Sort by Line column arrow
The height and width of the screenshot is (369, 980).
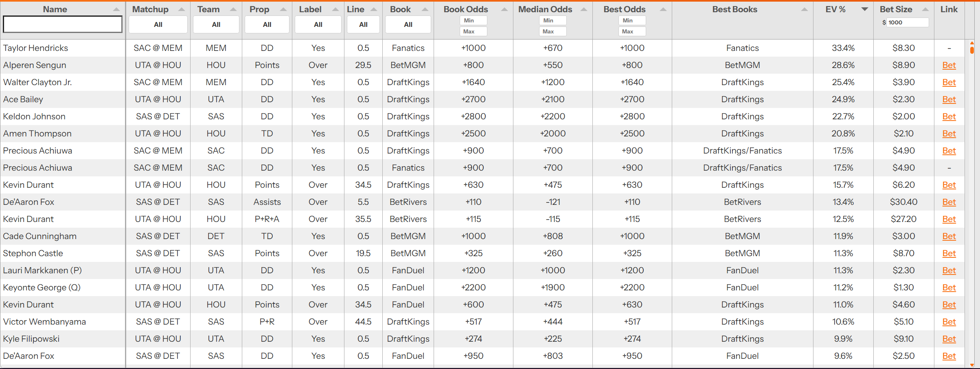(x=374, y=9)
